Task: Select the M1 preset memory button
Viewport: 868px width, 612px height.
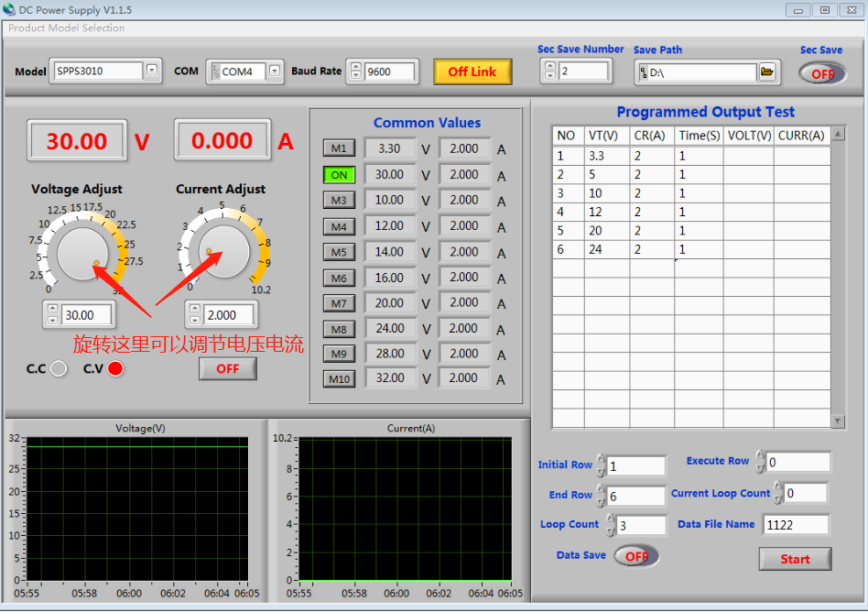Action: coord(339,148)
